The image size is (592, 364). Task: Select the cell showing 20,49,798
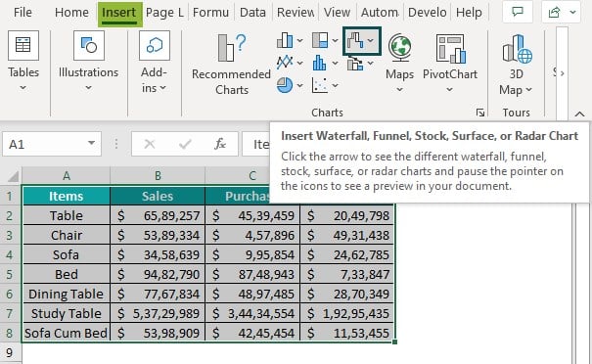[x=347, y=215]
